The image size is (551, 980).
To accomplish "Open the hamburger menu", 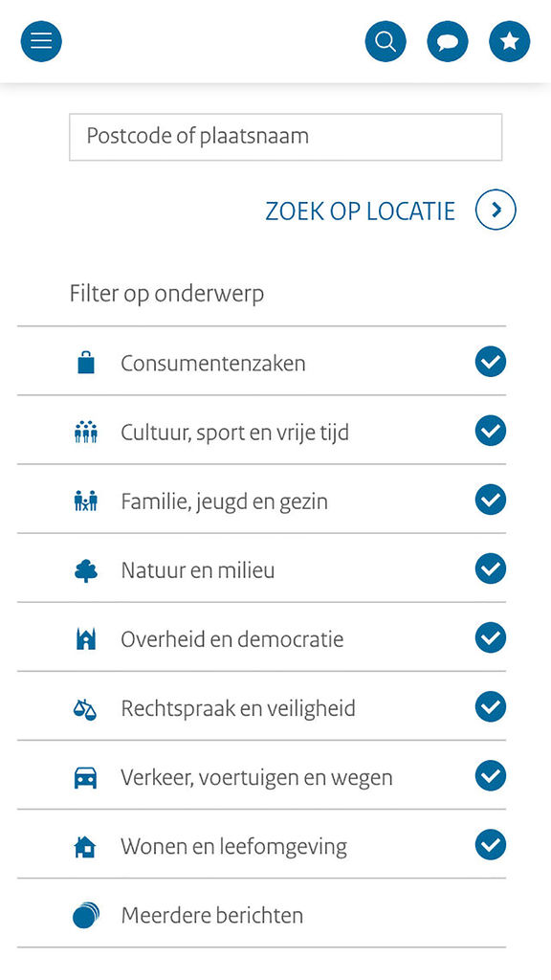I will 41,41.
